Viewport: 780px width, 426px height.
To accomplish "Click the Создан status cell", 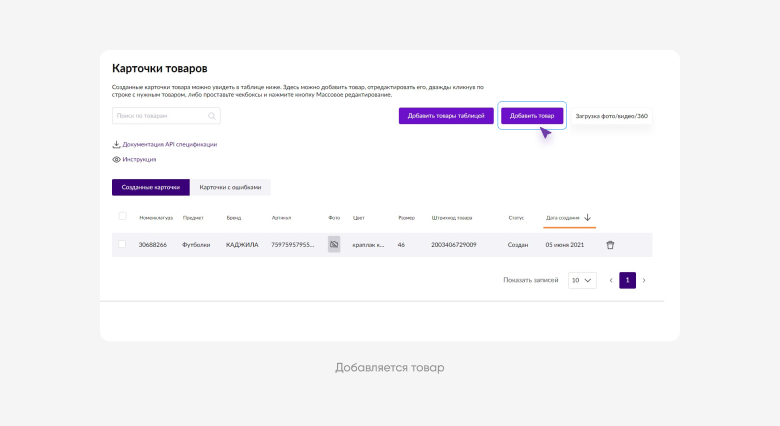I will coord(518,245).
